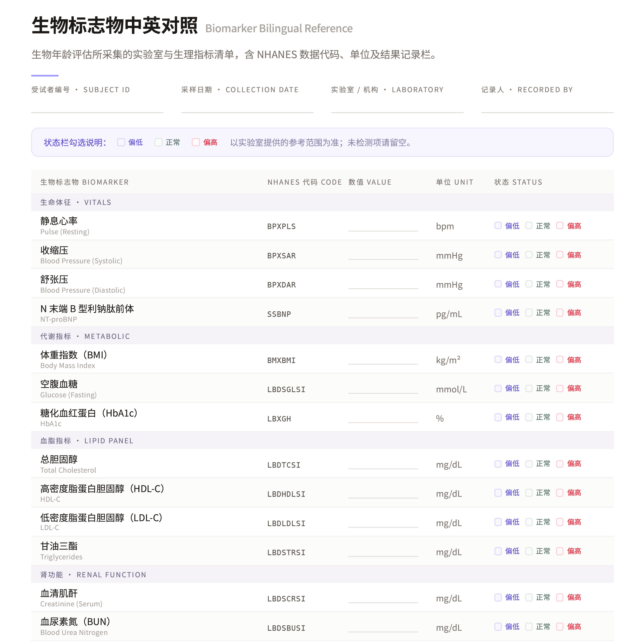Check 正常 for Triglycerides
The height and width of the screenshot is (644, 644).
pyautogui.click(x=529, y=551)
